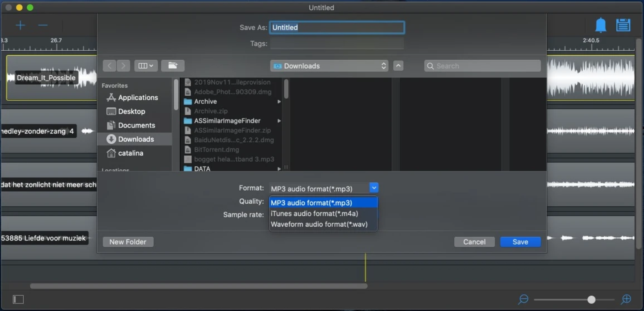Click the zoom in magnifier icon
644x311 pixels.
pos(626,299)
